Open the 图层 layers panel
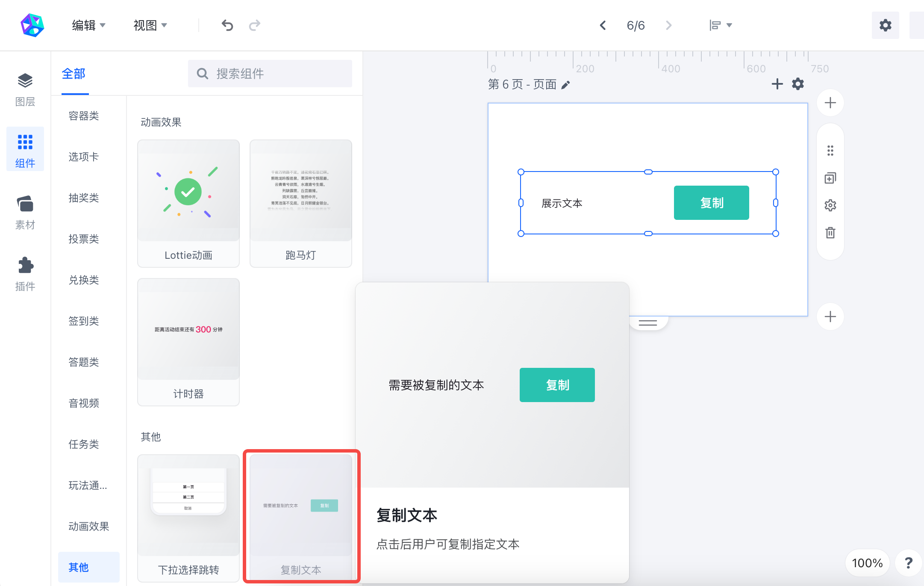This screenshot has height=586, width=924. (x=25, y=90)
